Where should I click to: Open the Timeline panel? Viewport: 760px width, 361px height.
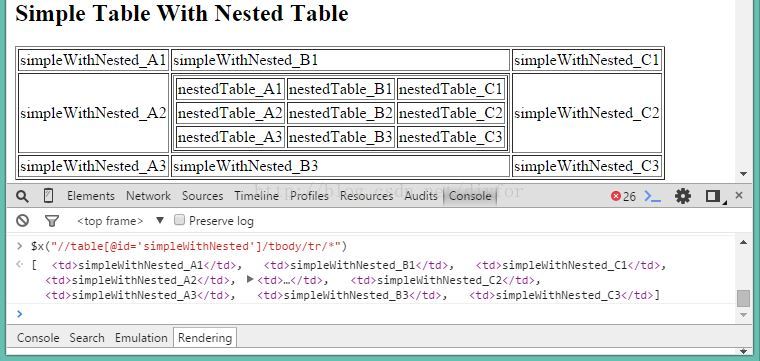click(x=257, y=196)
